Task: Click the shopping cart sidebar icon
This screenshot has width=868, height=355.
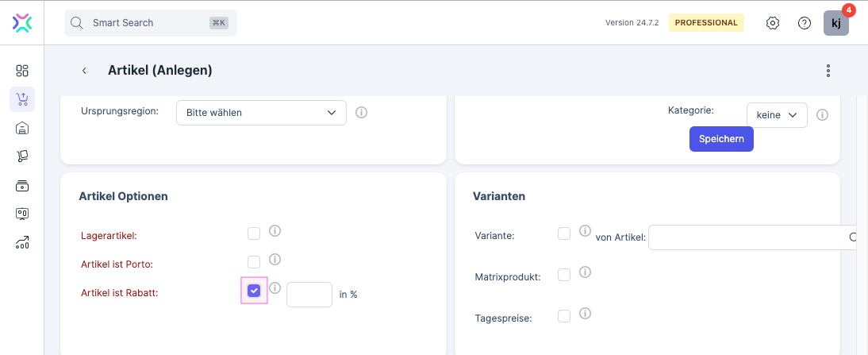Action: [22, 99]
